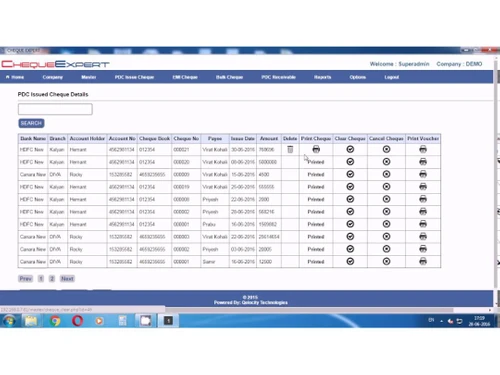Cancel the HDFC Priyesh cheque dated 20-06-2016
Image resolution: width=500 pixels, height=375 pixels.
click(x=386, y=212)
